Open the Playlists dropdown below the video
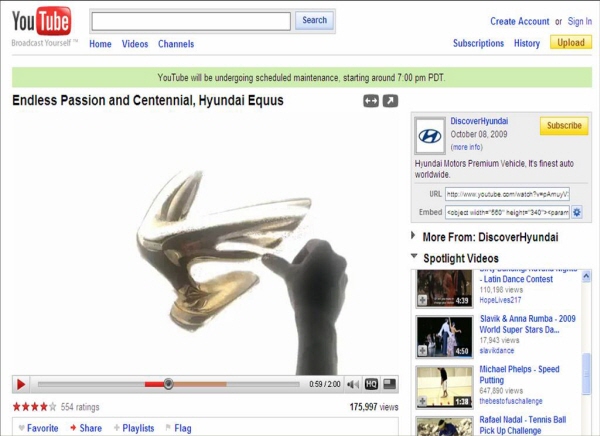600x436 pixels. [132, 428]
